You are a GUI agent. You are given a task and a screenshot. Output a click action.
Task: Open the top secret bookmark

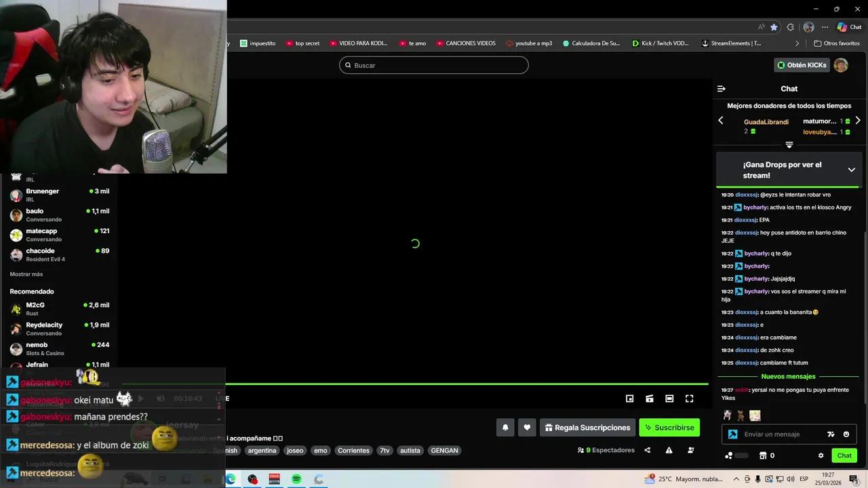click(x=302, y=43)
